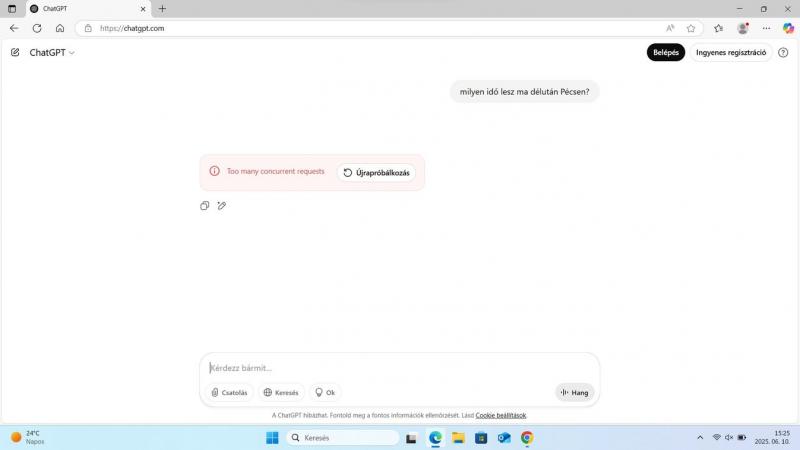
Task: Open Microsoft Edge from the taskbar
Action: pyautogui.click(x=435, y=438)
